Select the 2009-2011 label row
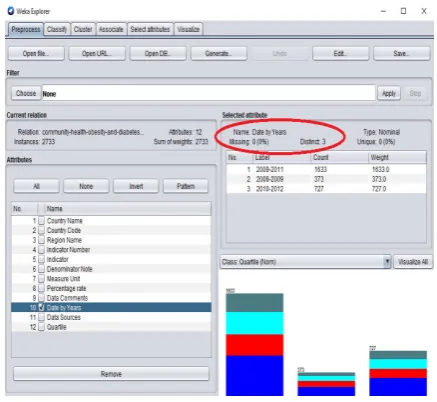Viewport: 437px width, 402px height. point(326,169)
